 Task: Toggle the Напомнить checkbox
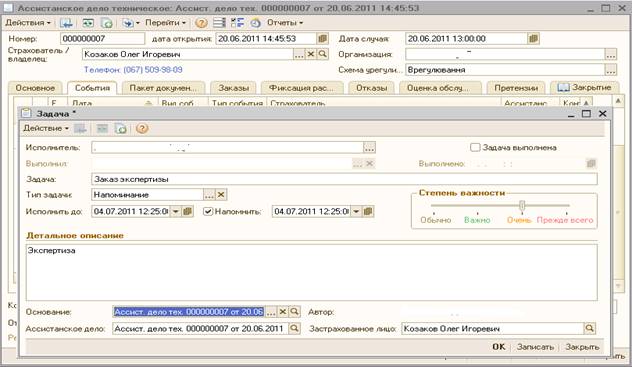click(208, 211)
